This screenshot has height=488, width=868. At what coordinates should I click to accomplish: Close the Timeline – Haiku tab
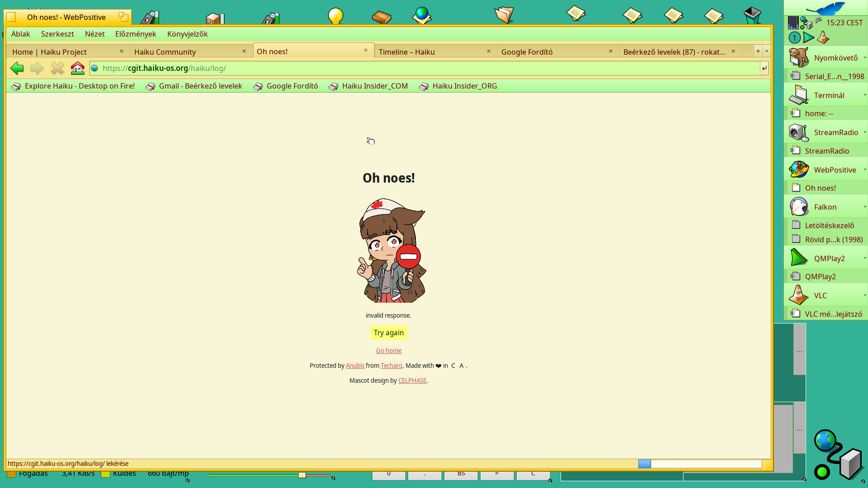click(x=489, y=51)
